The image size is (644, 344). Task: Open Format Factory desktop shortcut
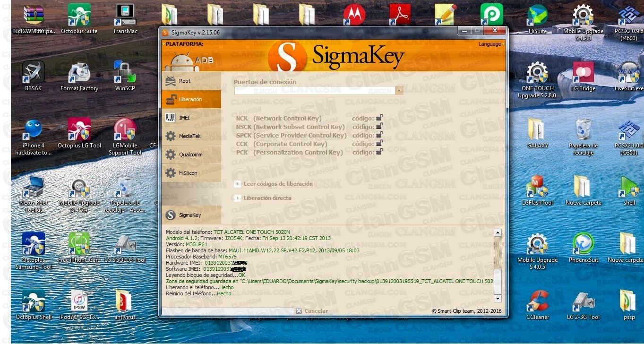click(x=79, y=76)
